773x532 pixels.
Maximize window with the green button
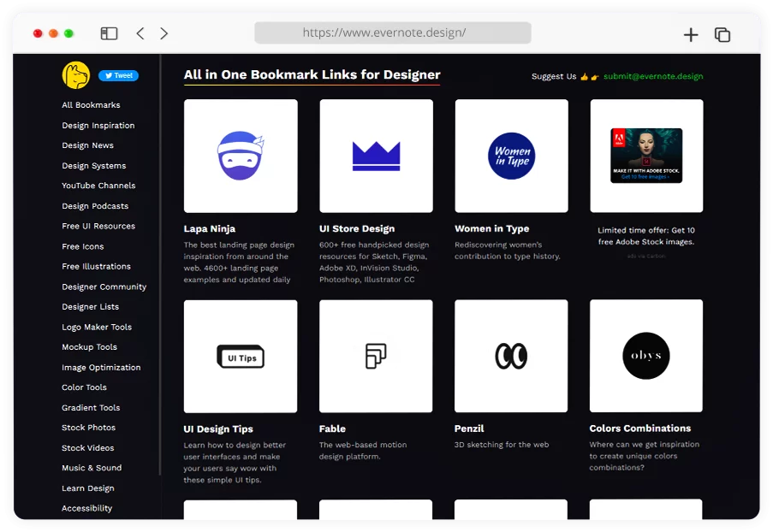click(68, 33)
